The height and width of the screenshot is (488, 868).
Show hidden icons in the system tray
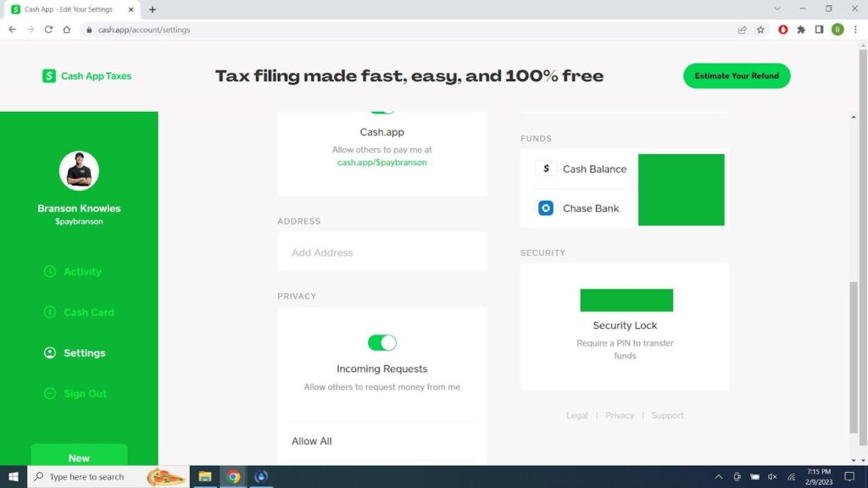coord(719,477)
